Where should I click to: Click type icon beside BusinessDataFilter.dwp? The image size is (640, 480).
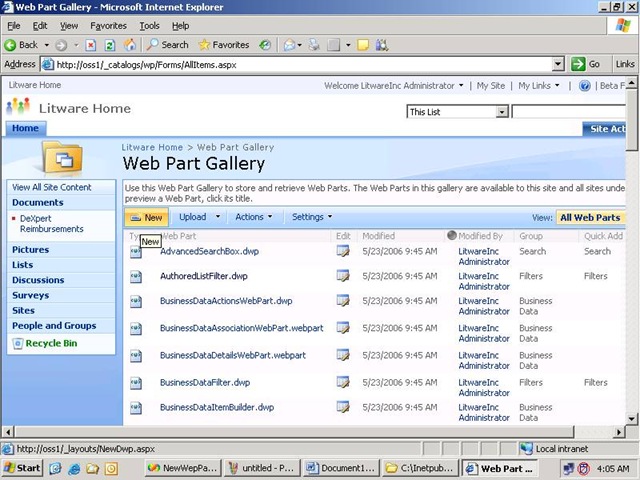tap(136, 383)
